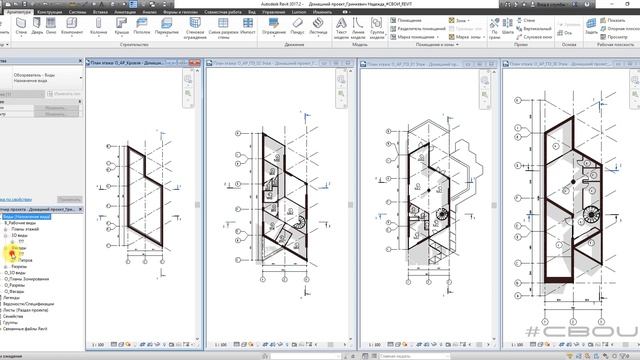Select Листы (Раздел проекта) in browser

coord(26,310)
